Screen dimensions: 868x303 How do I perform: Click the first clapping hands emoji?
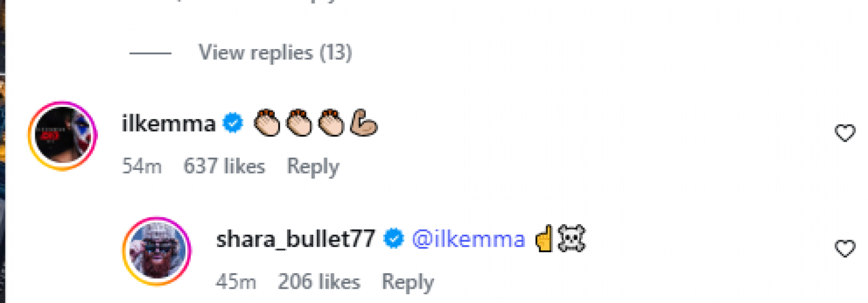268,124
